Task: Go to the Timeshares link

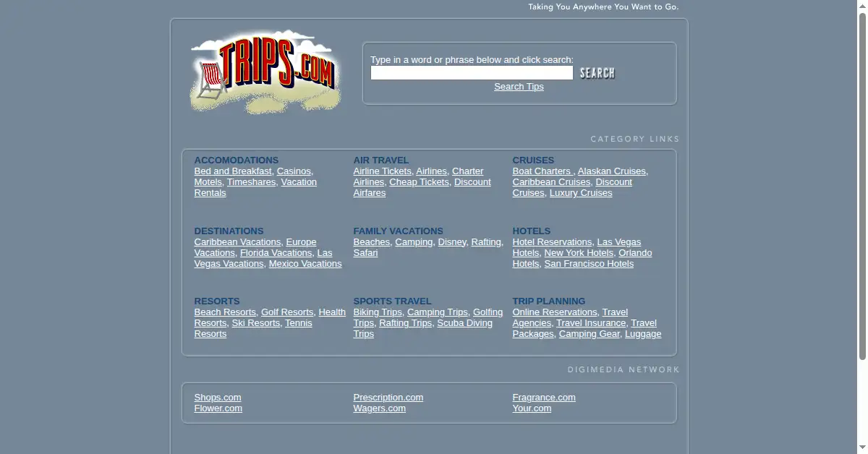Action: tap(251, 182)
